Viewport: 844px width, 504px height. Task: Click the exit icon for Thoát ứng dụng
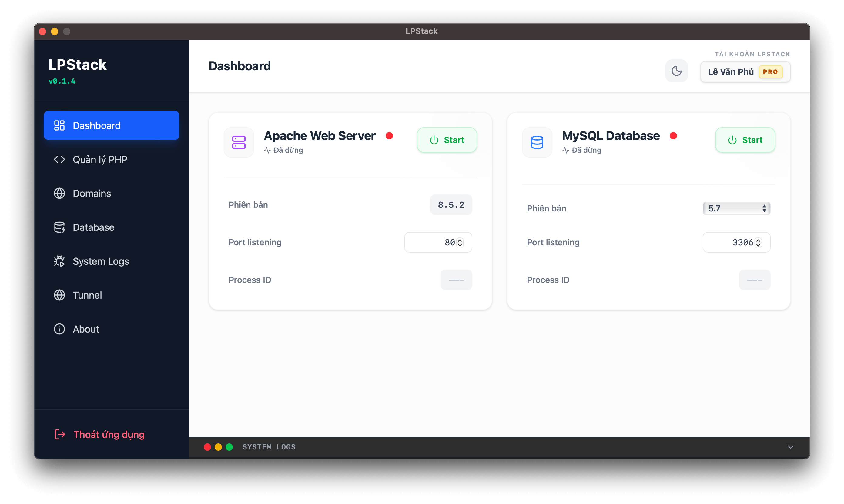pyautogui.click(x=60, y=434)
